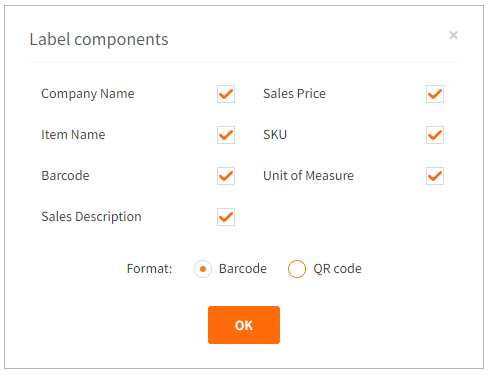Click the Label components dialog title
This screenshot has width=488, height=375.
coord(99,40)
